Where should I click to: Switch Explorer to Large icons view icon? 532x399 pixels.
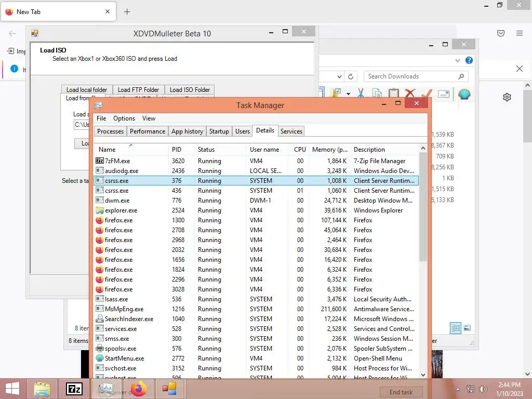point(467,328)
